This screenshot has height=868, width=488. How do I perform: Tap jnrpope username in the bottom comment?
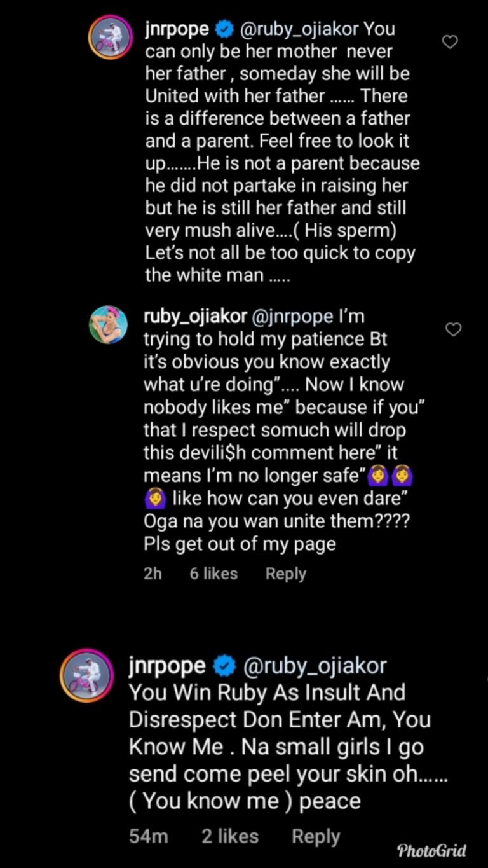click(167, 666)
